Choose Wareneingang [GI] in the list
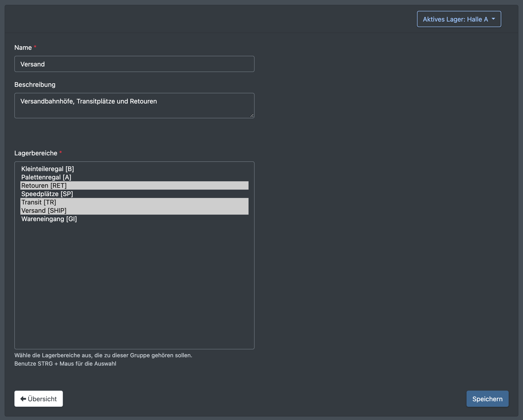This screenshot has width=523, height=420. pos(134,219)
